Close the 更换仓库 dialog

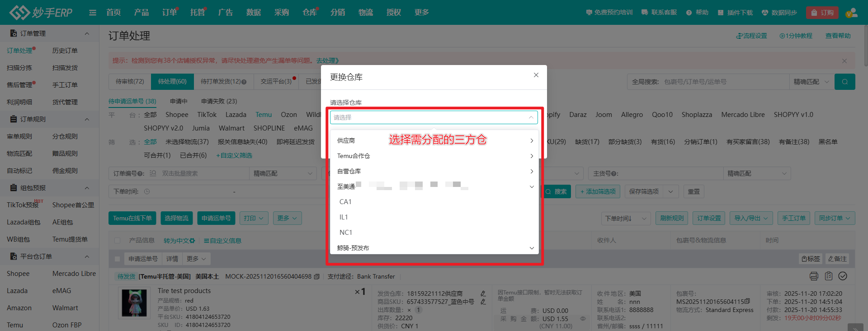pyautogui.click(x=536, y=75)
